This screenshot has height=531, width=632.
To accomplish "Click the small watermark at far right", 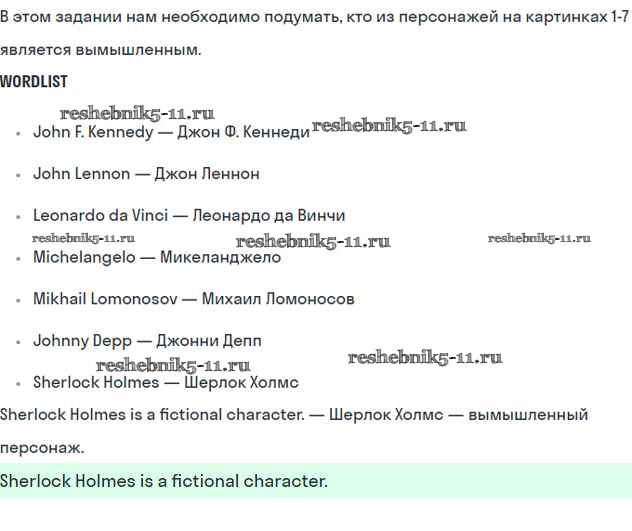I will tap(539, 238).
